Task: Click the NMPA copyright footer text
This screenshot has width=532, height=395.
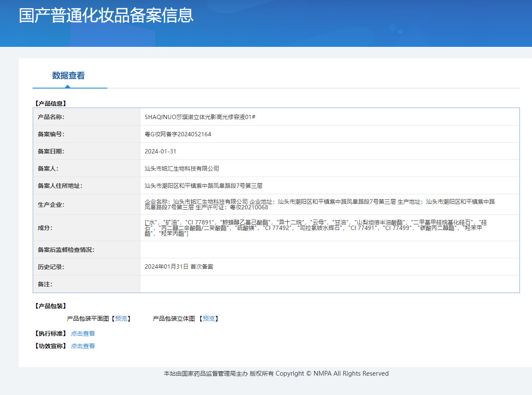Action: coord(276,374)
